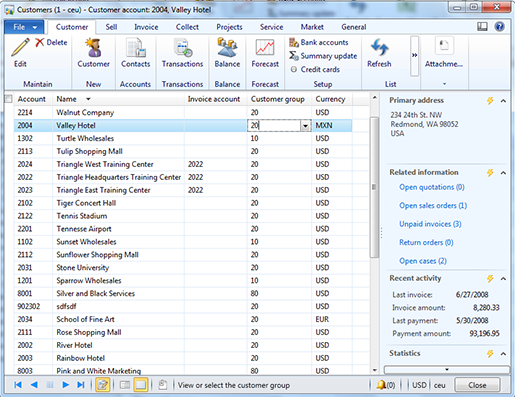The height and width of the screenshot is (397, 515).
Task: Jump to the last record
Action: [x=81, y=385]
